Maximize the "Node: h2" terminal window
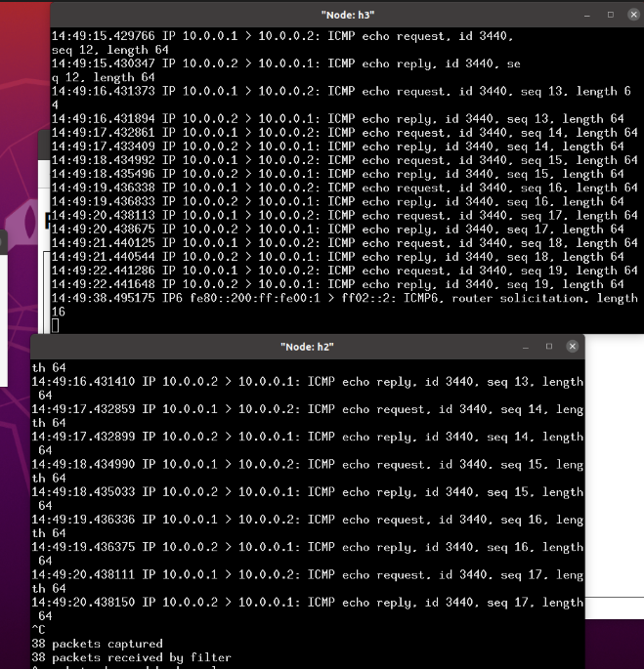The width and height of the screenshot is (644, 670). coord(549,346)
